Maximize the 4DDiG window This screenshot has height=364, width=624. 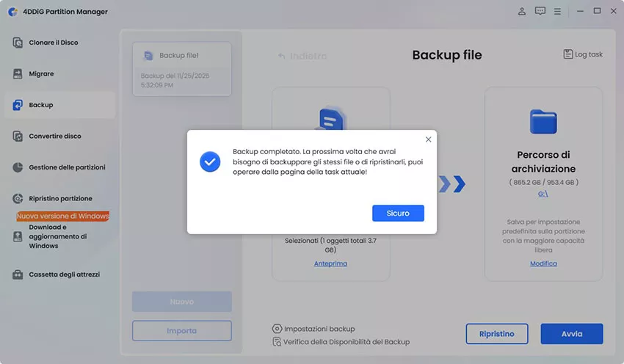[597, 11]
